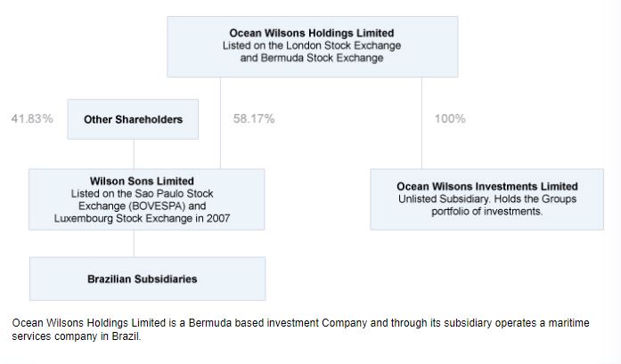Click the vertical connector beside 58.17% label

pos(221,123)
